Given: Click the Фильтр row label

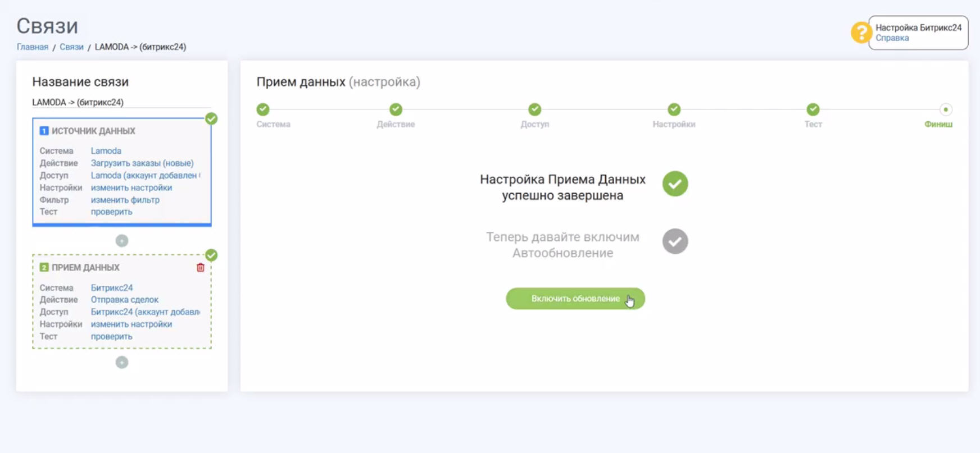Looking at the screenshot, I should coord(54,200).
